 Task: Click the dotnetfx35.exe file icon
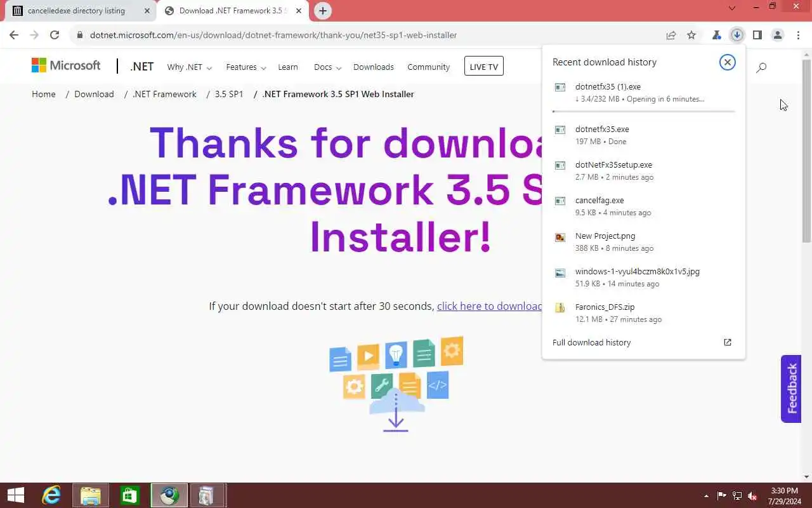coord(560,130)
